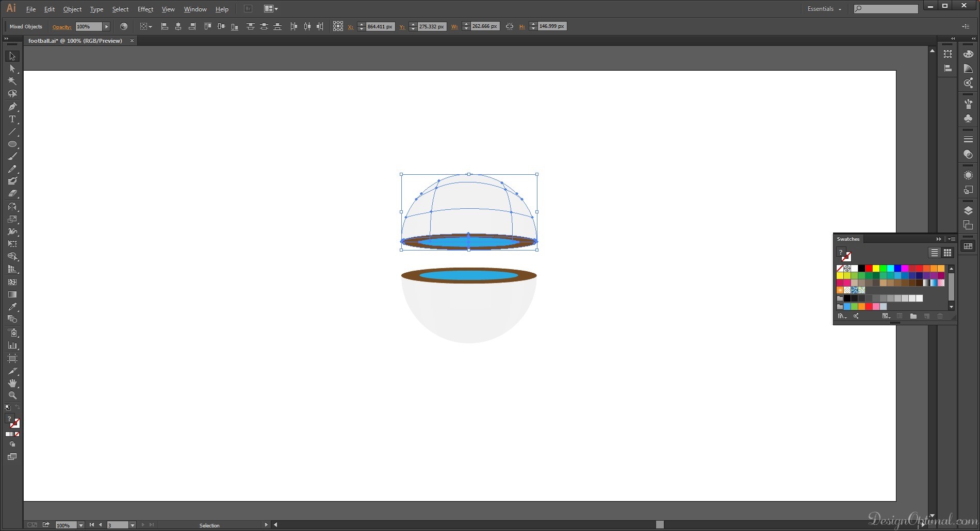Collapse the Swatches panel to icons
This screenshot has width=980, height=531.
point(939,239)
